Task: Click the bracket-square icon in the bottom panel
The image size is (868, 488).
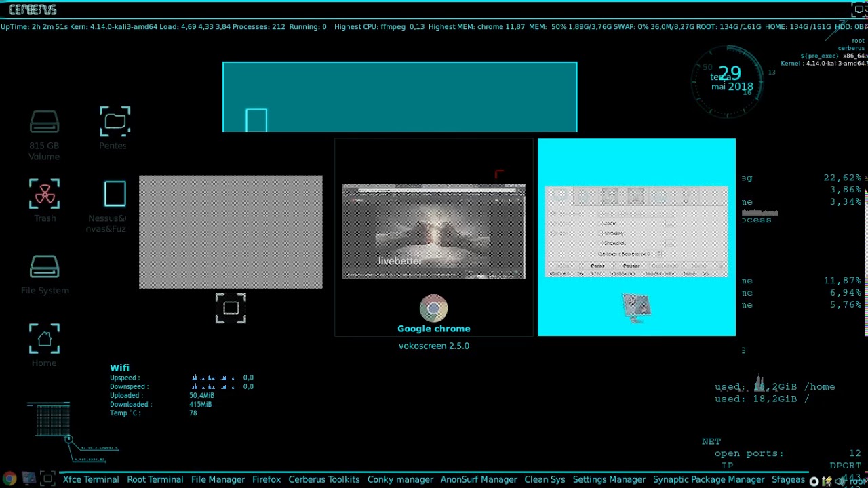Action: 47,480
